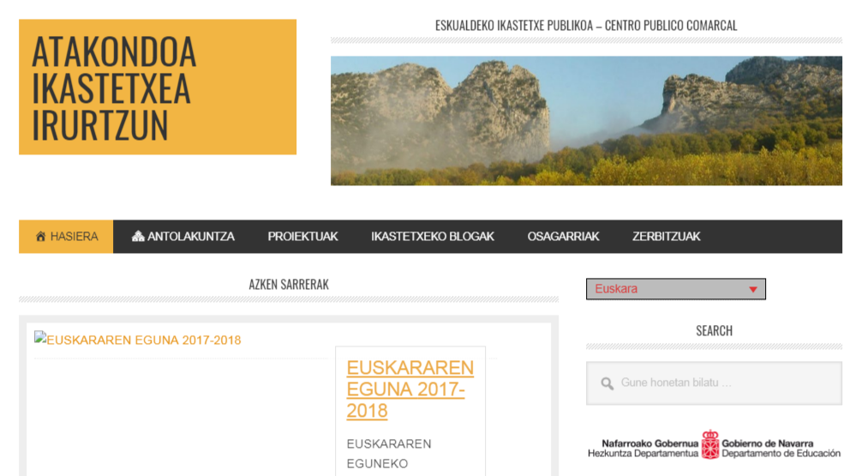Click the broken image icon for Euskararen Eguna

tap(40, 337)
